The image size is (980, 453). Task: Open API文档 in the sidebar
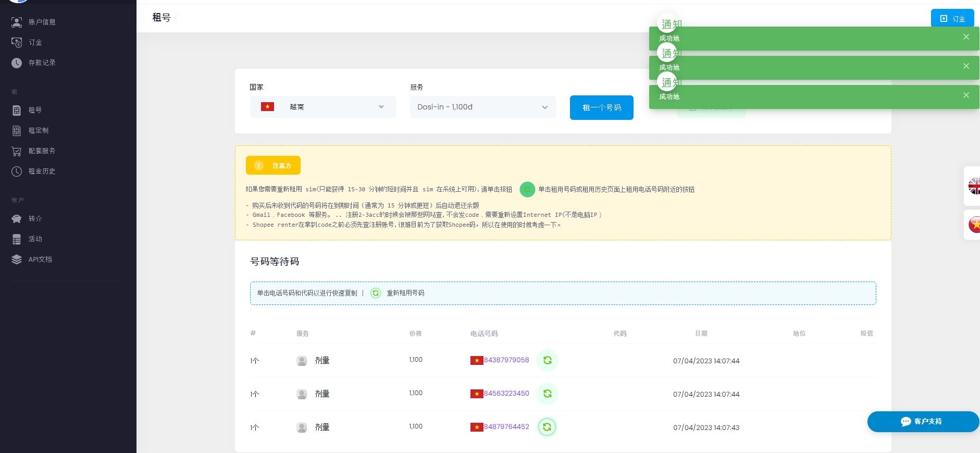(x=40, y=259)
